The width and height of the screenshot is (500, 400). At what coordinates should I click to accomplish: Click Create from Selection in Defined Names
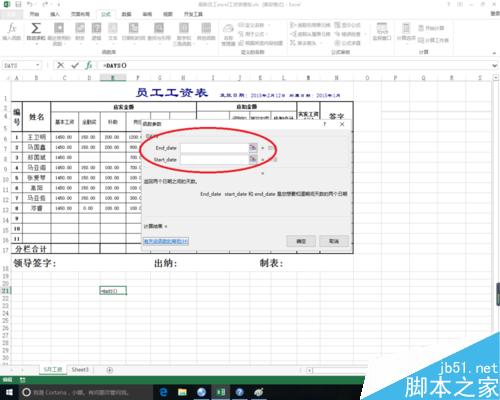261,43
